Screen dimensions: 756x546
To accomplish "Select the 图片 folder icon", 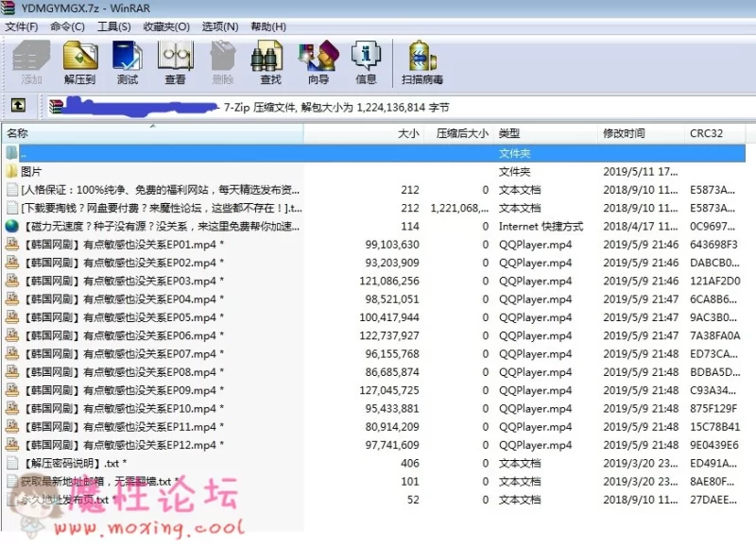I will 11,171.
